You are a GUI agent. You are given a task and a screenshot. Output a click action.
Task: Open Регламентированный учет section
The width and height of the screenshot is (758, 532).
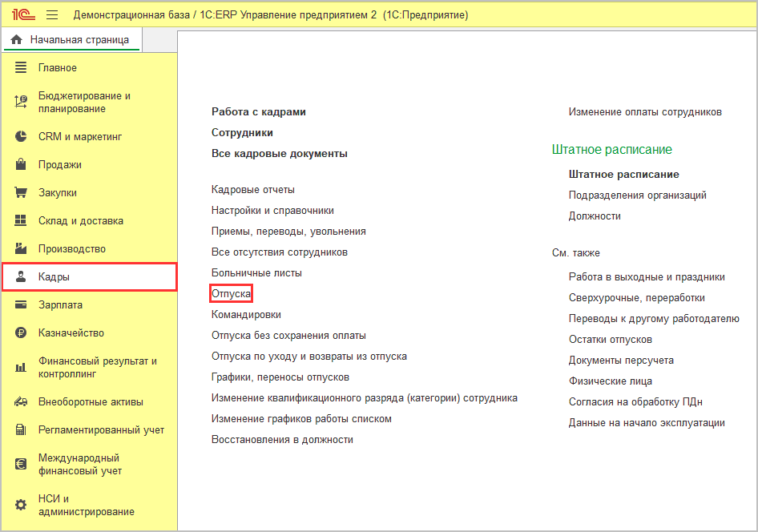point(101,430)
